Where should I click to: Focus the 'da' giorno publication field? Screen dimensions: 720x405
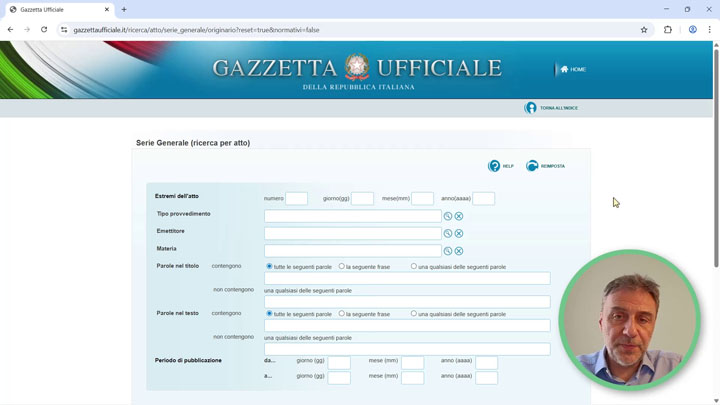click(339, 362)
